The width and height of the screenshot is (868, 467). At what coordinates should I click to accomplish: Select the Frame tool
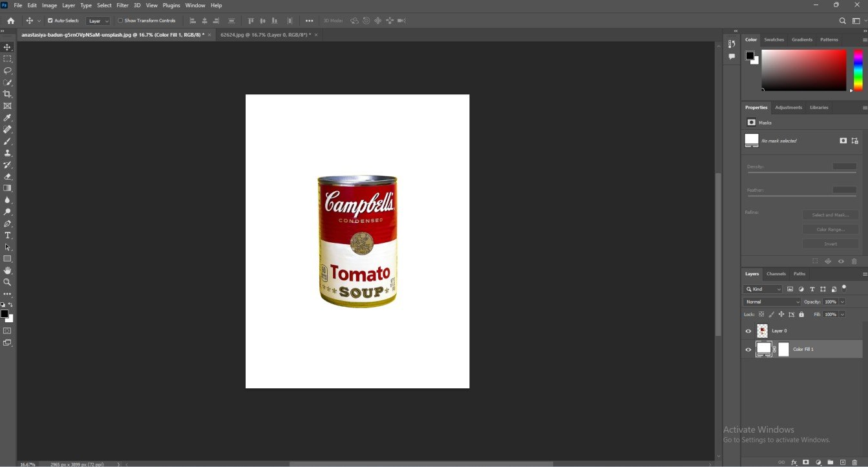[8, 106]
